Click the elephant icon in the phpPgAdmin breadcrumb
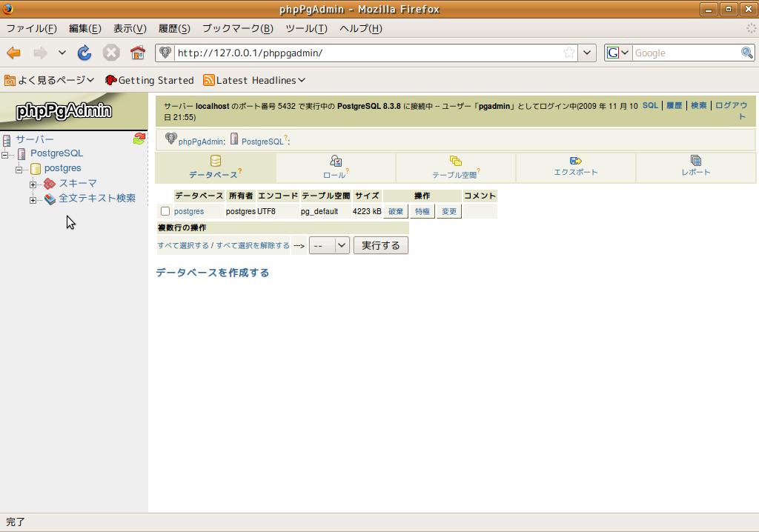The height and width of the screenshot is (532, 759). coord(170,138)
